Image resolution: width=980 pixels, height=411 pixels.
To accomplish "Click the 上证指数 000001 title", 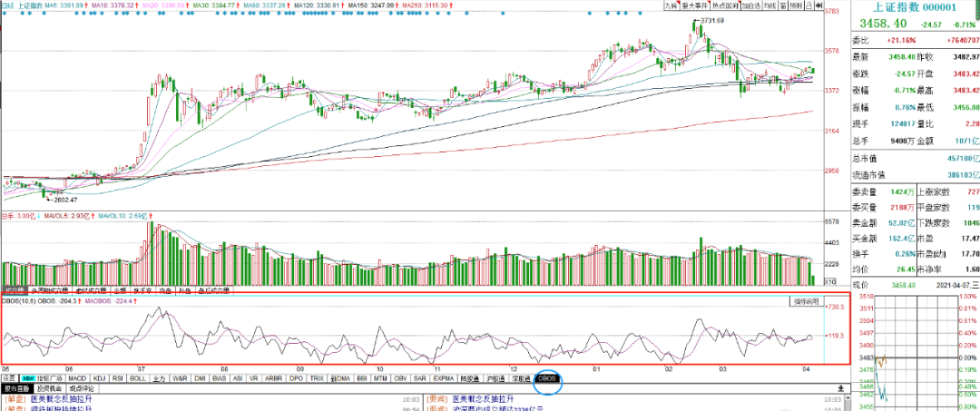I will [x=913, y=8].
